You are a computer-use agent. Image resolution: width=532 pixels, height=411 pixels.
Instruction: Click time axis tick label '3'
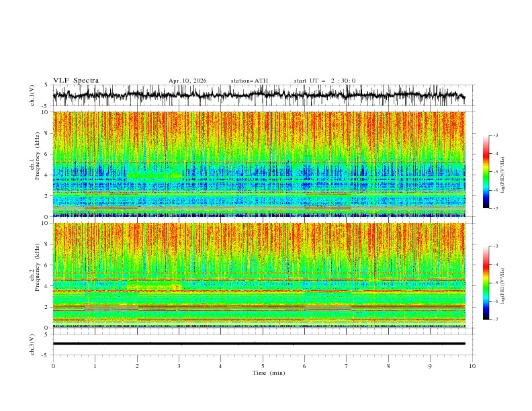pyautogui.click(x=179, y=366)
